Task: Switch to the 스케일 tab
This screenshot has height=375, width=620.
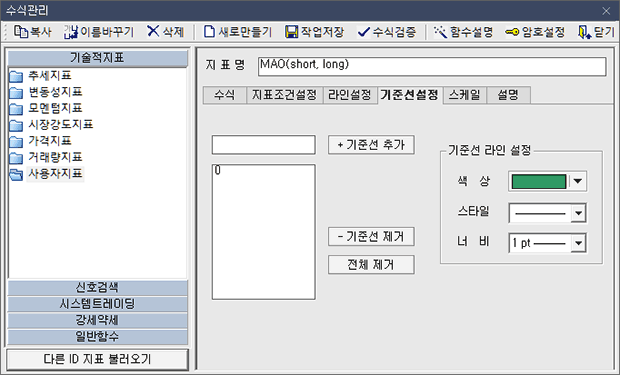Action: point(465,95)
